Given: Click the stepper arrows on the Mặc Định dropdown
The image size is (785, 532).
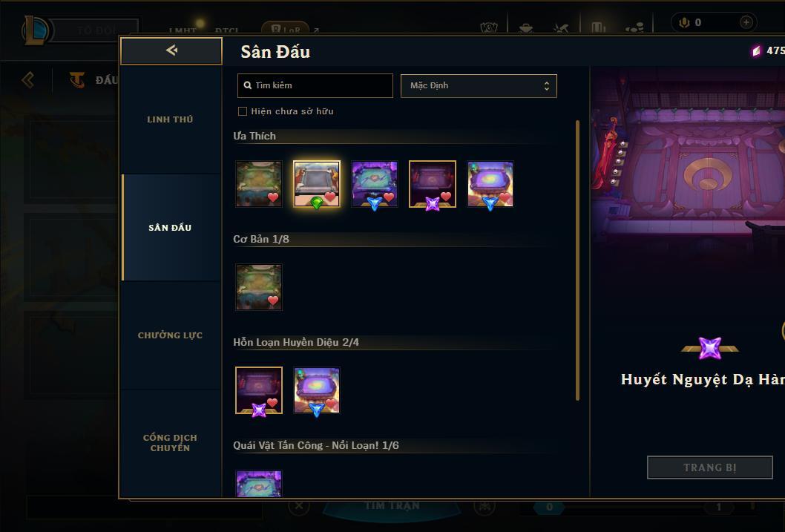Looking at the screenshot, I should 547,86.
